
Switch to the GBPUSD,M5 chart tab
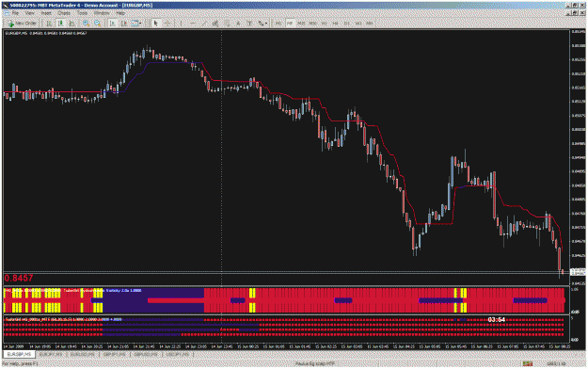[146, 354]
